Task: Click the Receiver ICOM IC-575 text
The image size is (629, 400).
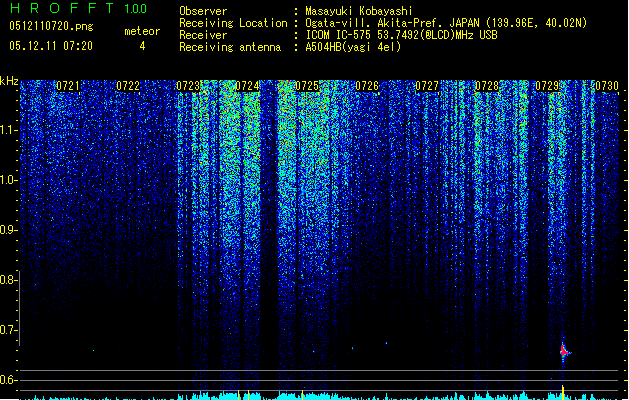Action: pos(401,35)
